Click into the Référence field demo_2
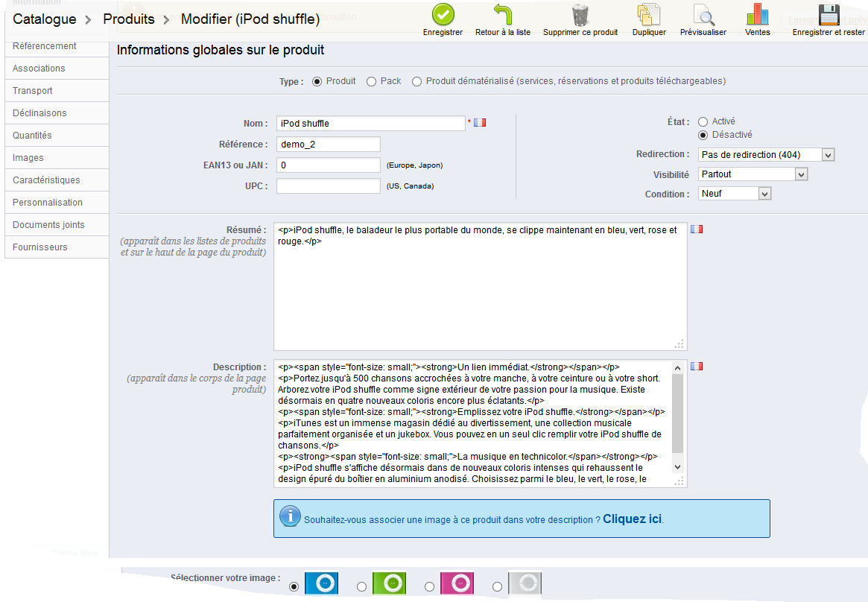 pos(329,145)
